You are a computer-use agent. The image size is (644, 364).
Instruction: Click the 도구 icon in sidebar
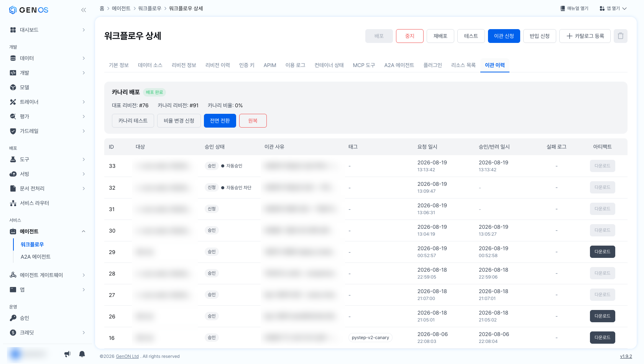click(13, 159)
